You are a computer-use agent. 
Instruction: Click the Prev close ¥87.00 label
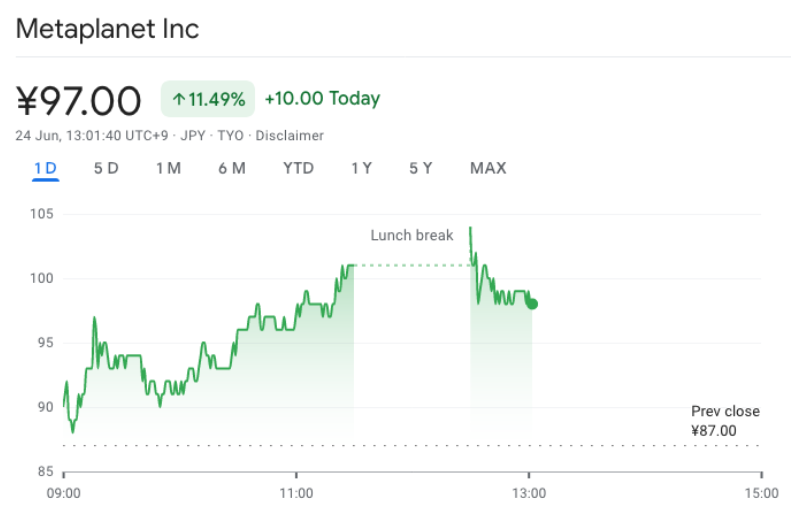725,421
